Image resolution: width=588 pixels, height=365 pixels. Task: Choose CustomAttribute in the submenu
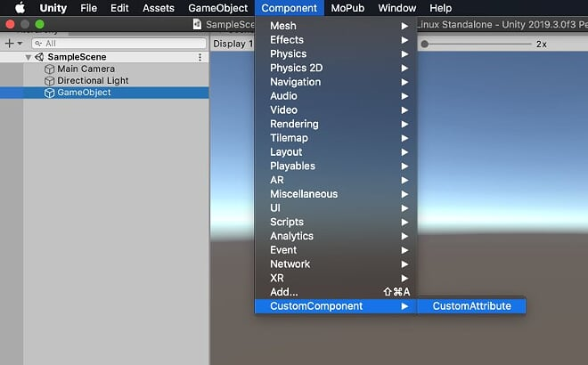[472, 306]
